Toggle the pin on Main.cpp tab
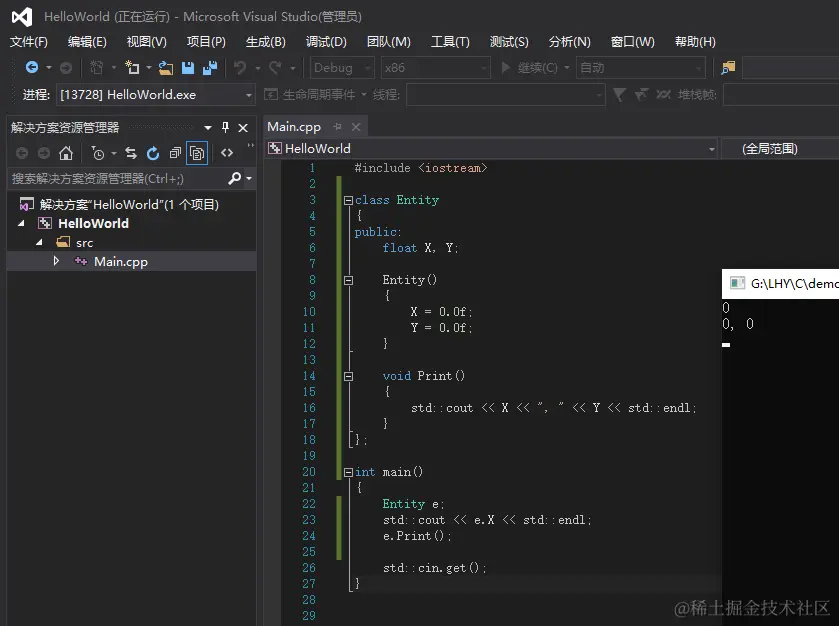This screenshot has height=626, width=839. pyautogui.click(x=337, y=127)
